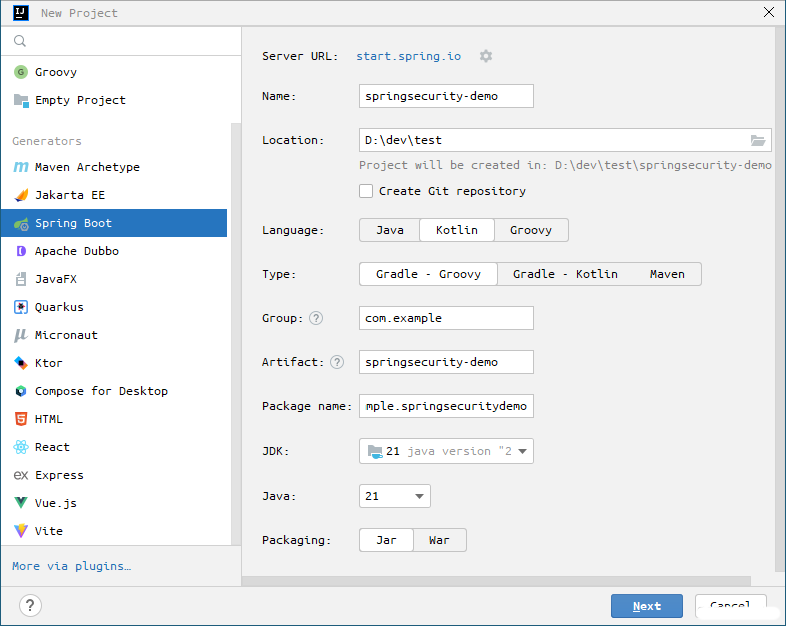Click the Name input field
Image resolution: width=786 pixels, height=626 pixels.
tap(446, 96)
